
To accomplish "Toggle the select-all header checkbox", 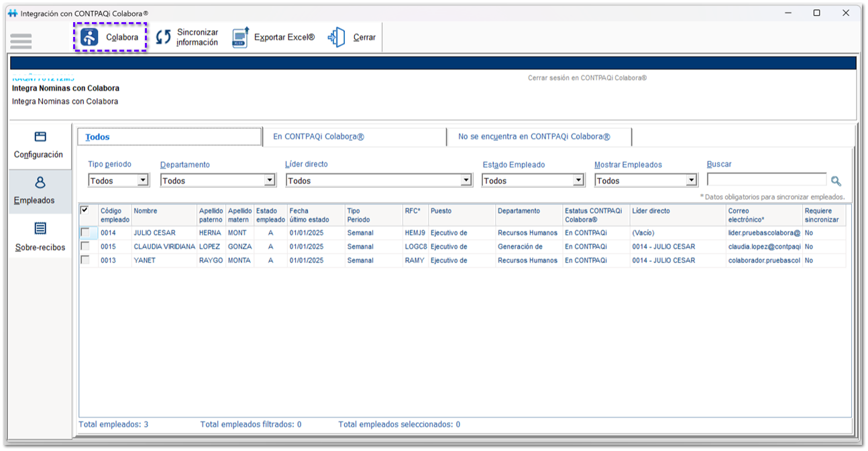I will click(x=85, y=210).
